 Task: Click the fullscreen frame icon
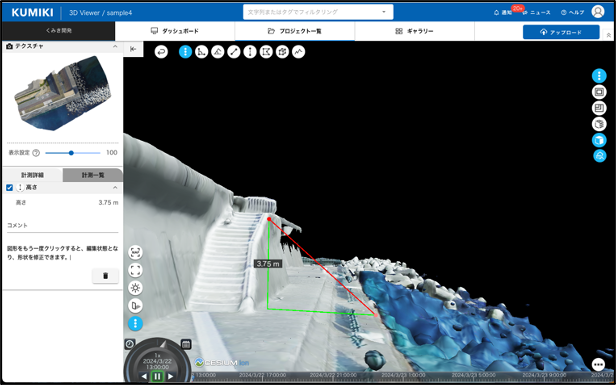[136, 270]
